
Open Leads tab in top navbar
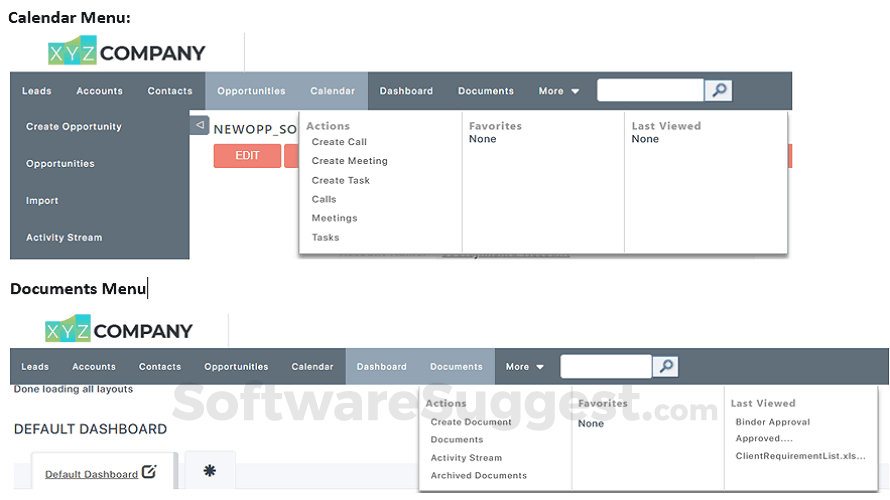pos(36,91)
